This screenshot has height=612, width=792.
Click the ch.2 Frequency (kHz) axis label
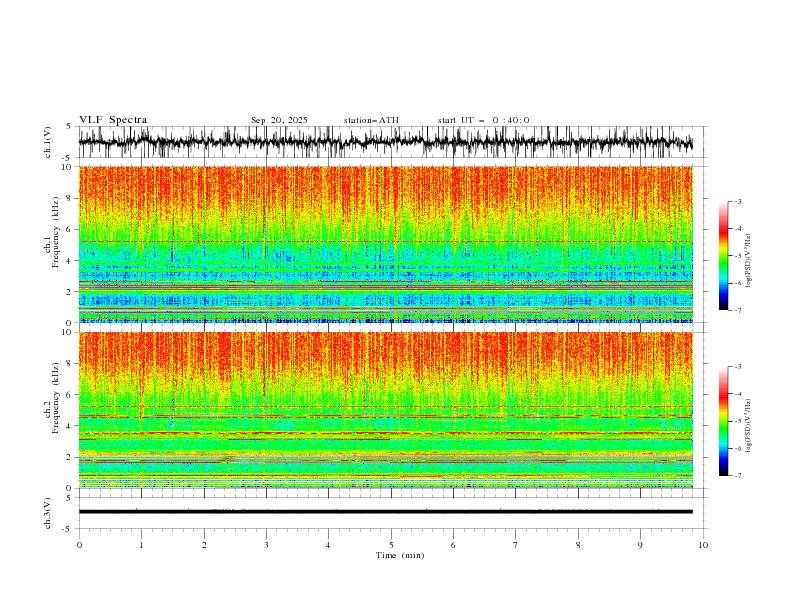[x=52, y=398]
